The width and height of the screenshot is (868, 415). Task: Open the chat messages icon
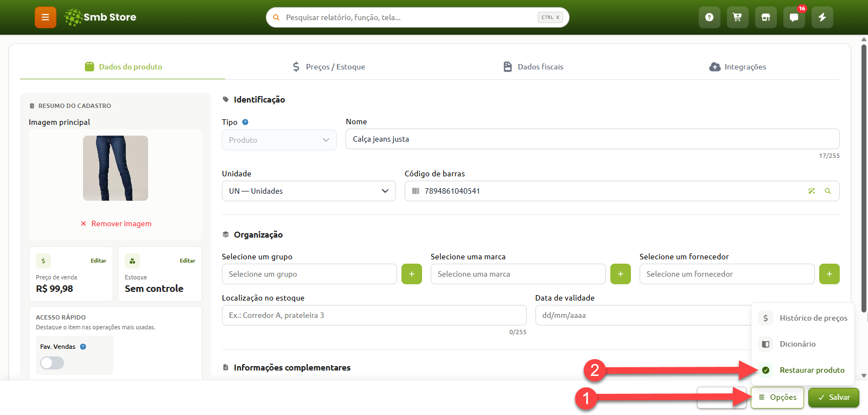[794, 17]
